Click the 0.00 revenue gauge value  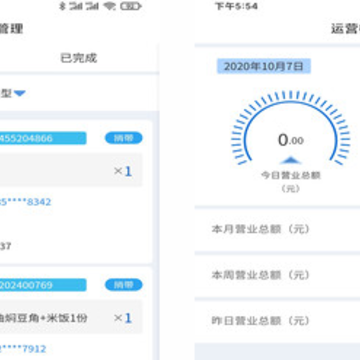[291, 140]
